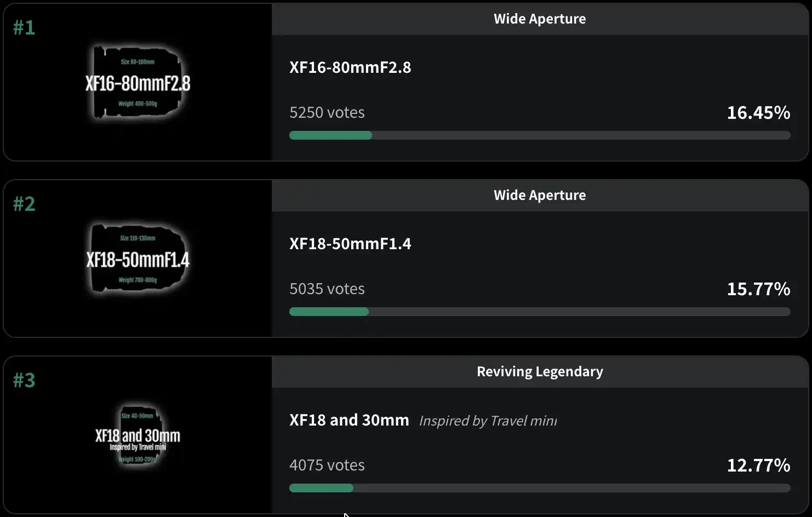This screenshot has height=517, width=812.
Task: Click the XF16-80mmF2.8 title text
Action: (350, 67)
